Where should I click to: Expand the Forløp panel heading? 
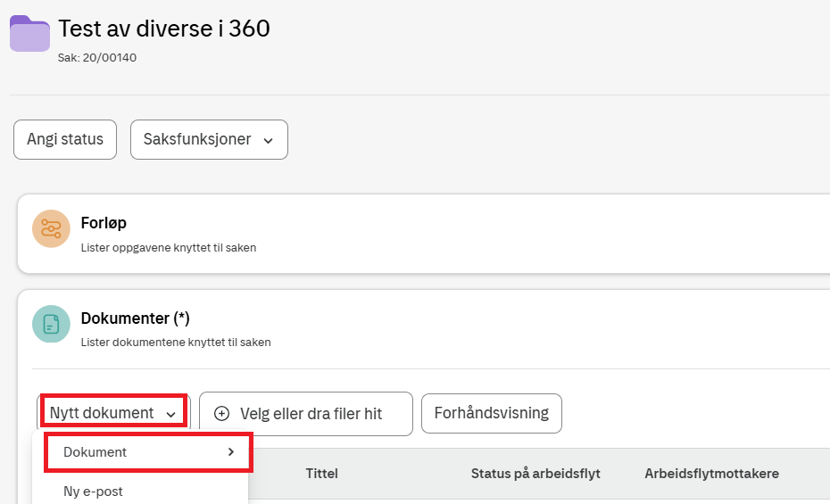coord(104,223)
